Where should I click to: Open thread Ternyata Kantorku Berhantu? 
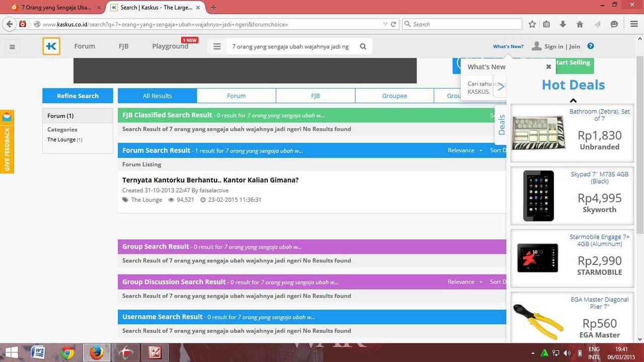[210, 180]
